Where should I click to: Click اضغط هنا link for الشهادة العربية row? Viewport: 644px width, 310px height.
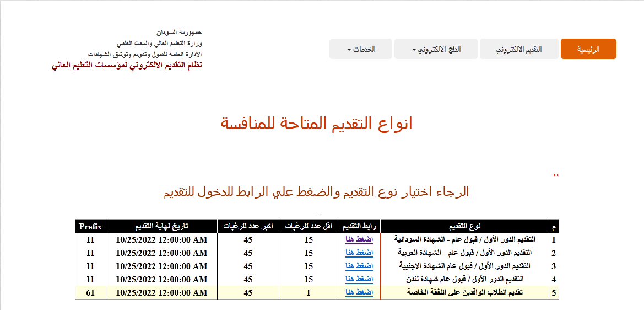(359, 252)
